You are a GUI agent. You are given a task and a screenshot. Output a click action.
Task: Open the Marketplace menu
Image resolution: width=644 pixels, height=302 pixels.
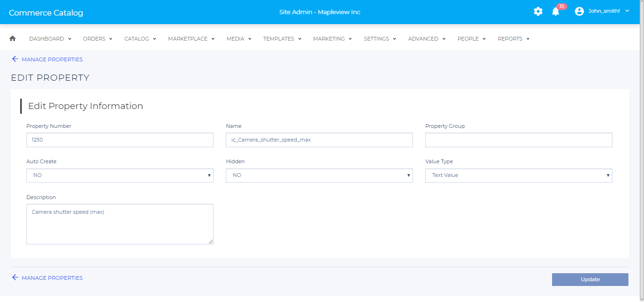[x=191, y=39]
